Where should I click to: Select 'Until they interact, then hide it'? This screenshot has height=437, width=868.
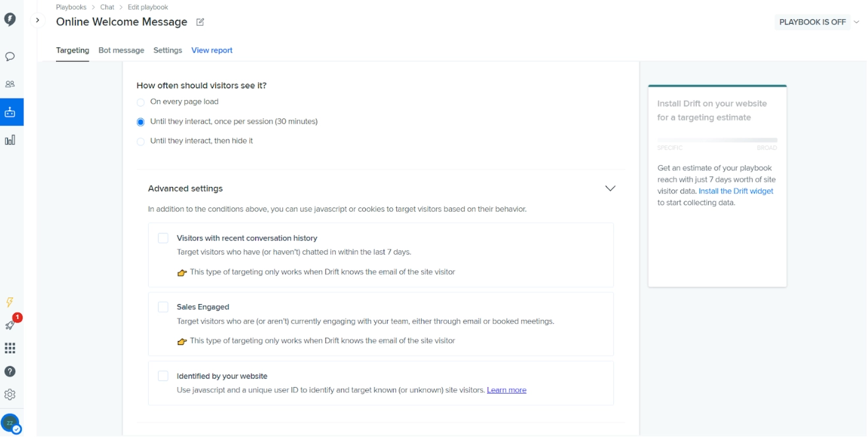click(140, 141)
